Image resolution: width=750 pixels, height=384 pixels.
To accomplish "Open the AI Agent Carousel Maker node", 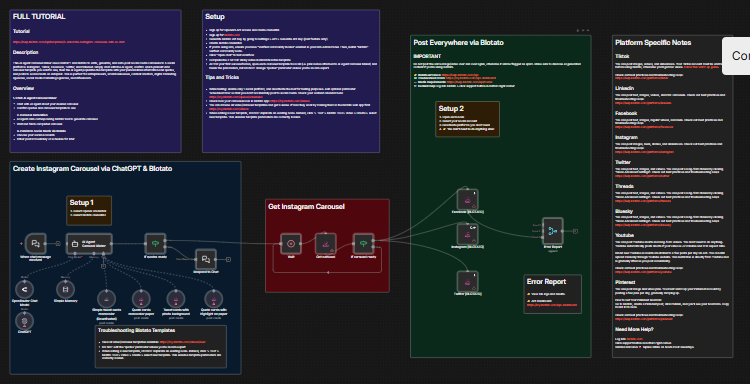I will click(x=89, y=243).
